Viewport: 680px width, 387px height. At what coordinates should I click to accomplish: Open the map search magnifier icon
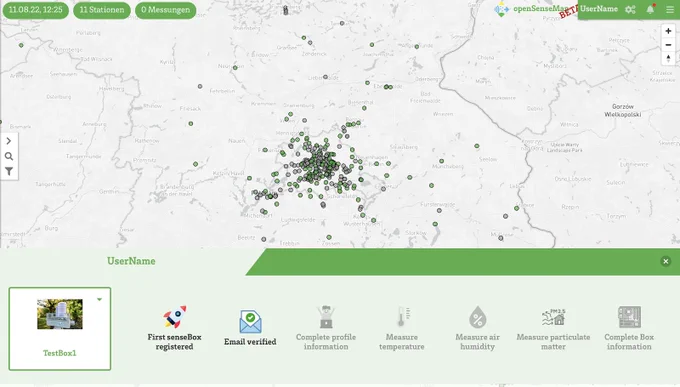9,156
